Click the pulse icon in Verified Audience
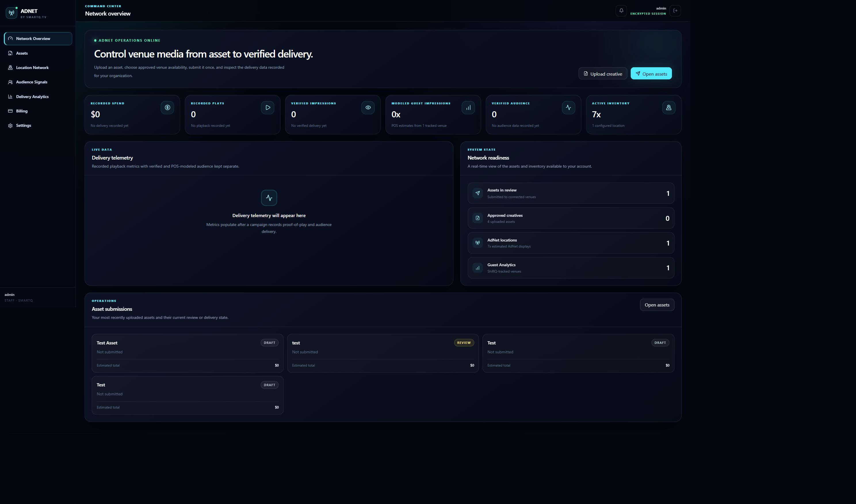Image resolution: width=856 pixels, height=504 pixels. coord(568,108)
